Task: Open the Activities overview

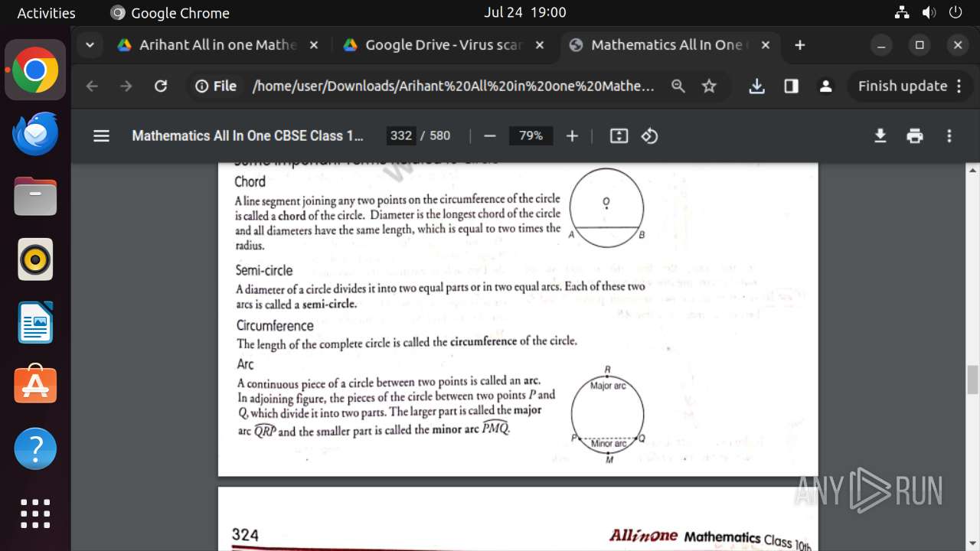Action: (x=46, y=13)
